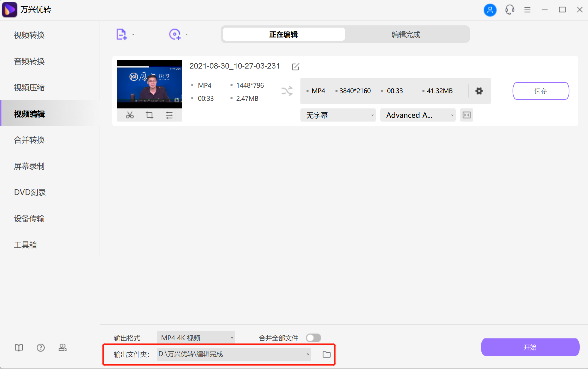Open the effects adjustment tool
This screenshot has height=369, width=588.
click(x=169, y=115)
